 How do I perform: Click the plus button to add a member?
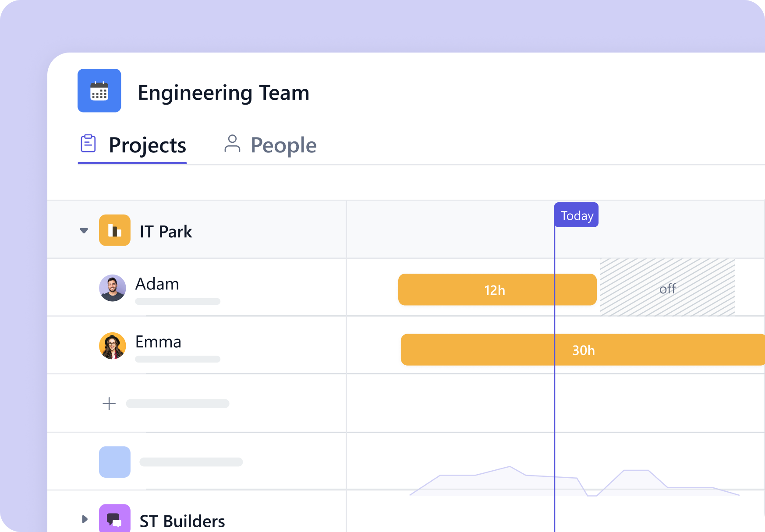pyautogui.click(x=109, y=403)
